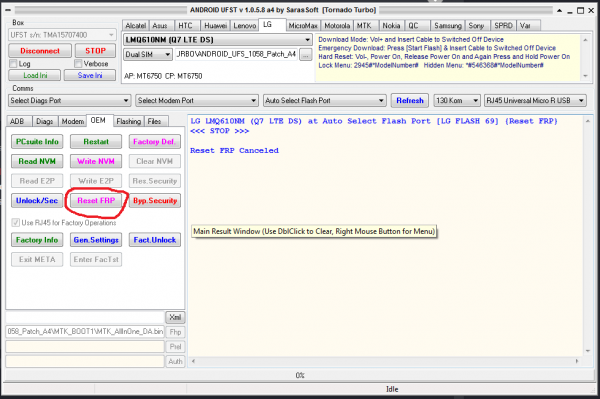Click the 'AP: MT6750 CP: MT6750' text

pyautogui.click(x=163, y=76)
